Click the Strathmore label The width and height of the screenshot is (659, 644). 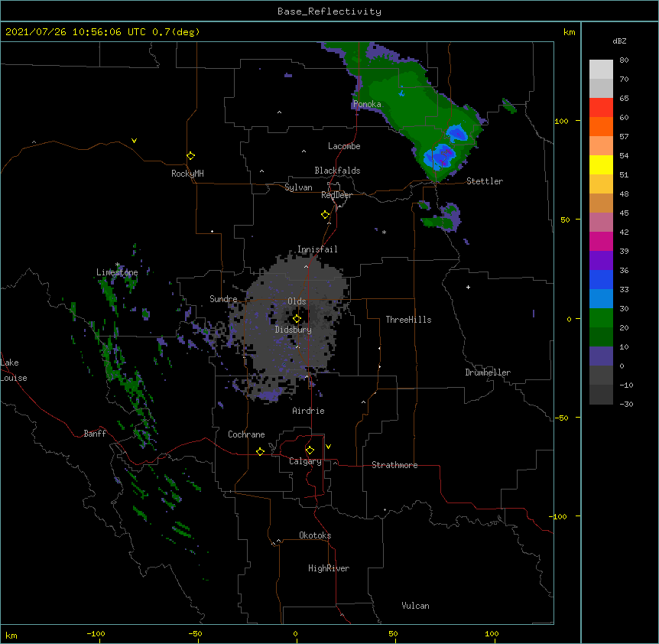(x=394, y=465)
